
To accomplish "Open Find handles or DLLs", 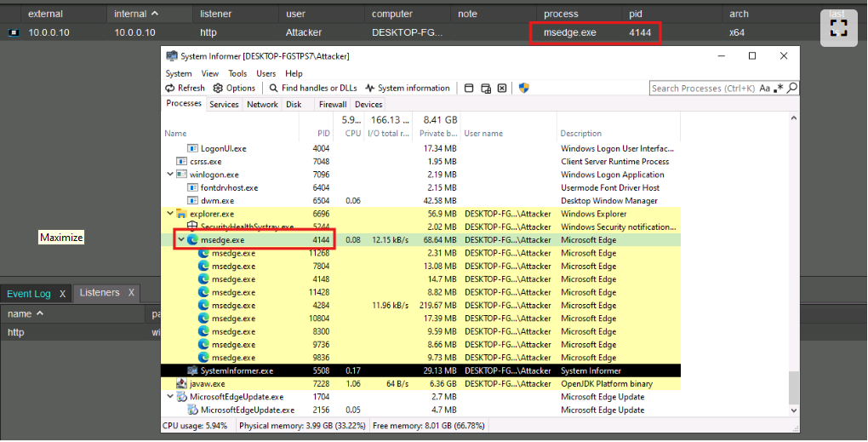I will pos(313,88).
